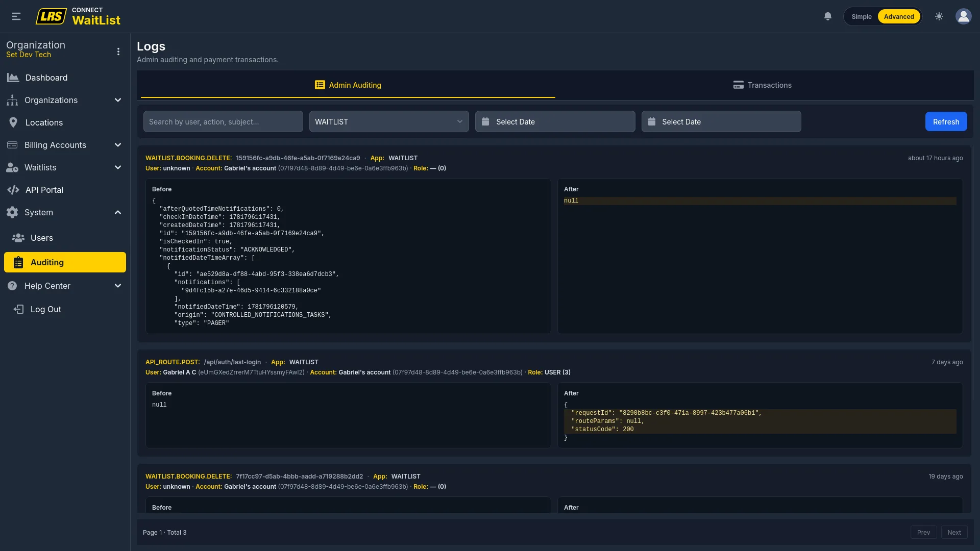Open the first Select Date field

coord(555,121)
